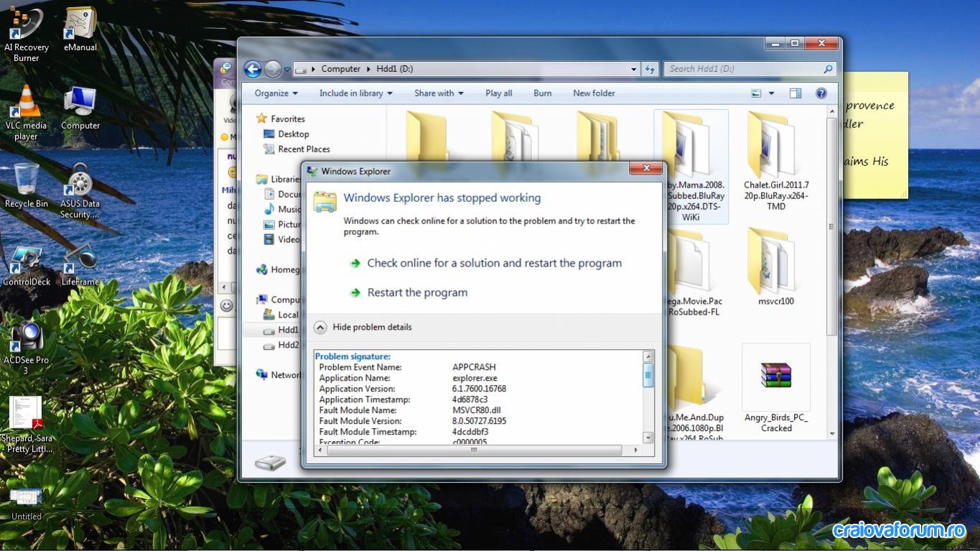
Task: Open recent pages dropdown beside Forward button
Action: (287, 70)
